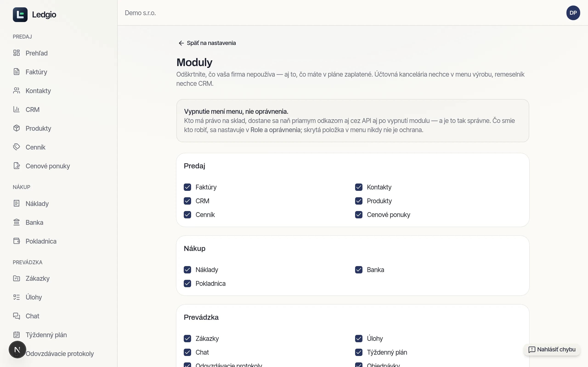Screen dimensions: 588x367
Task: Open the CRM chart icon in sidebar
Action: coord(17,109)
